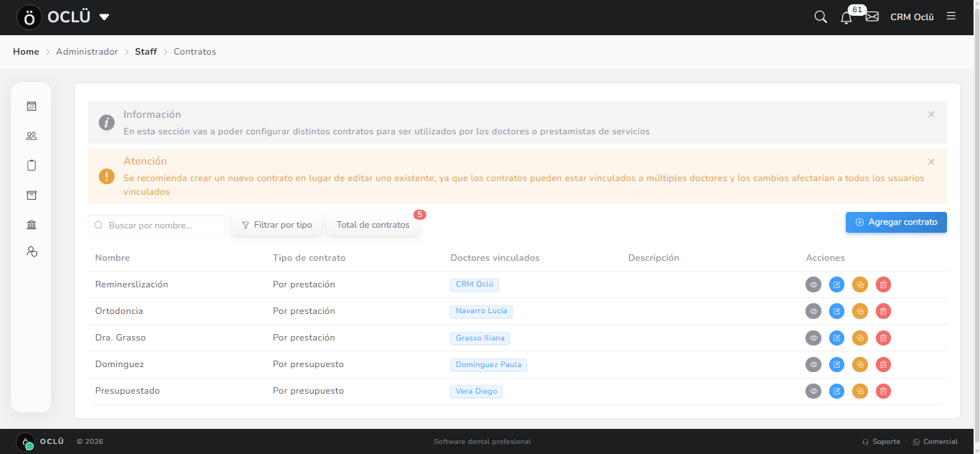Image resolution: width=980 pixels, height=454 pixels.
Task: Click the Oclü logo in the header
Action: point(29,17)
